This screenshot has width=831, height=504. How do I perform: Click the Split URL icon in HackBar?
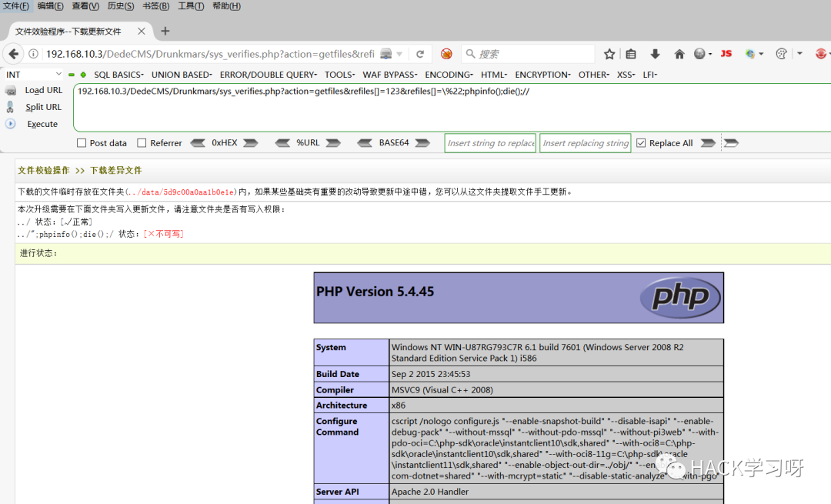click(x=10, y=107)
